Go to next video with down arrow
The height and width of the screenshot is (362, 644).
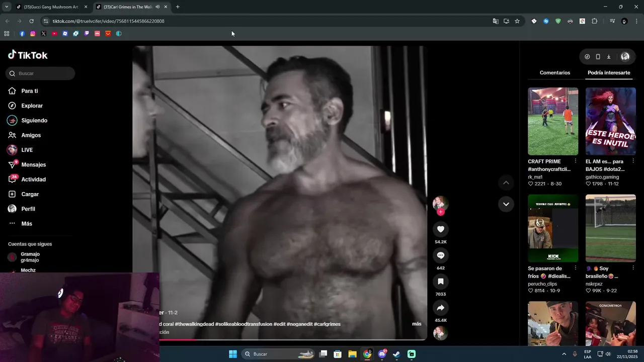[x=506, y=204]
